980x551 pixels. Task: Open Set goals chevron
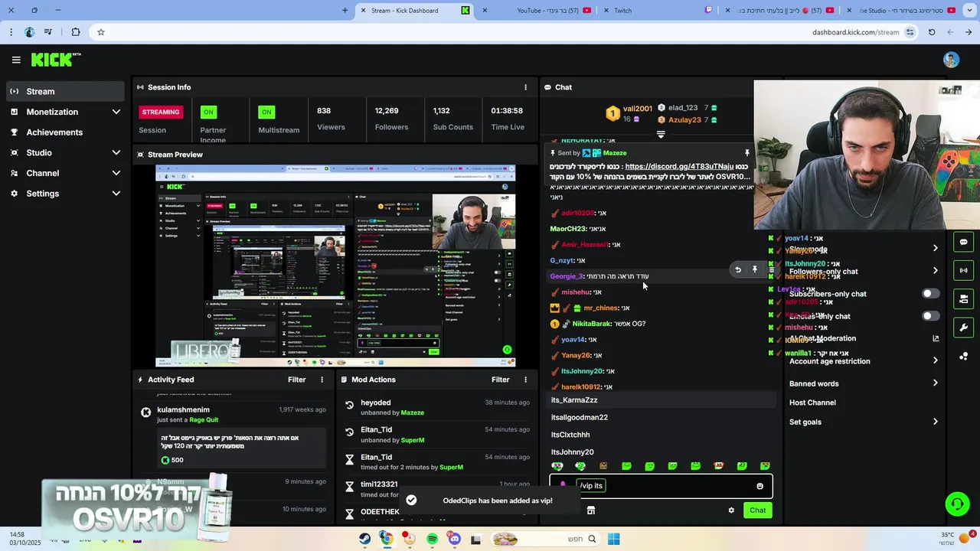[935, 422]
